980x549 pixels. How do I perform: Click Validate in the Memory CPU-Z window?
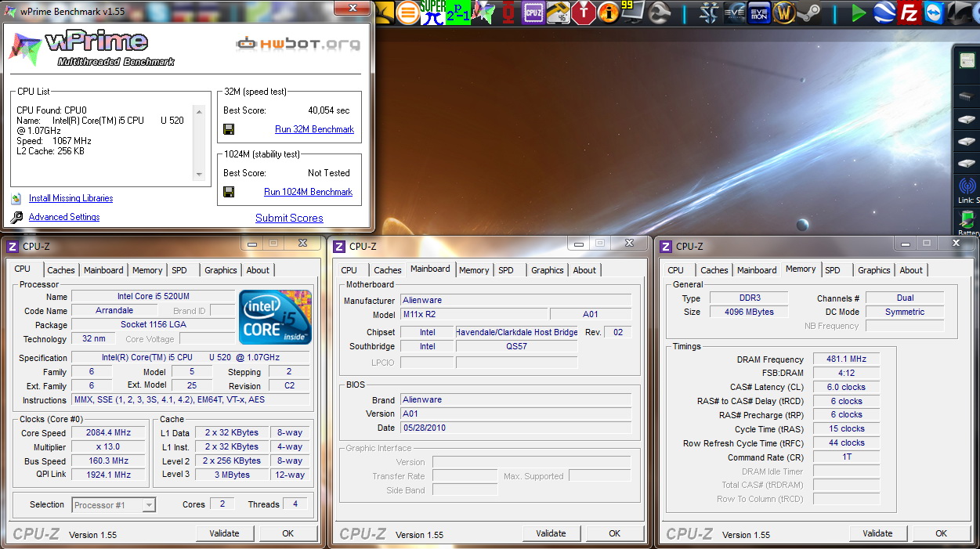pyautogui.click(x=878, y=533)
